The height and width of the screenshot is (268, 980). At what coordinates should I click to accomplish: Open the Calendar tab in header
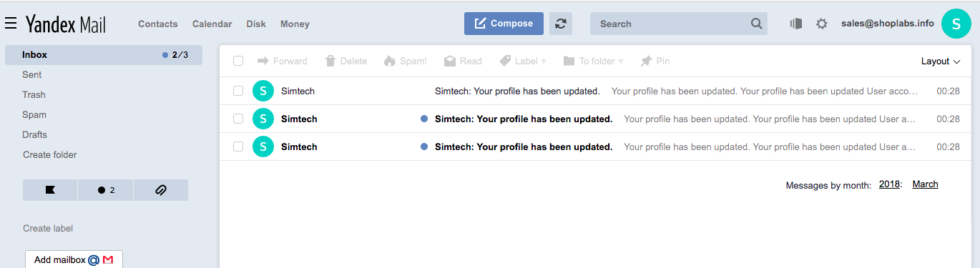[212, 24]
